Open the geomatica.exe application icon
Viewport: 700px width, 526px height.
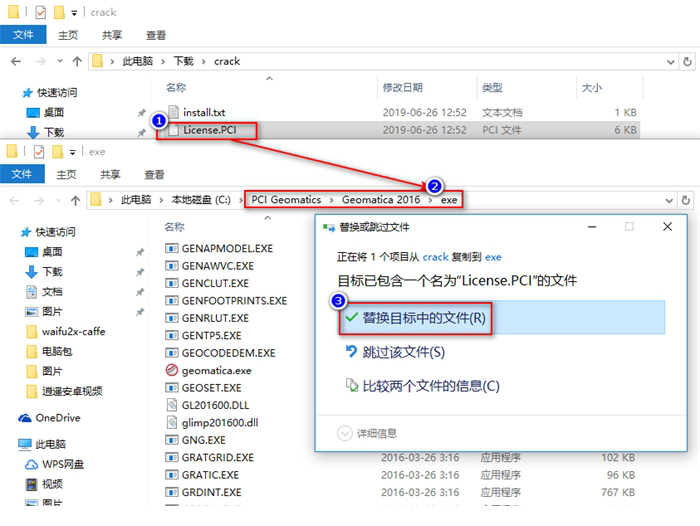172,370
